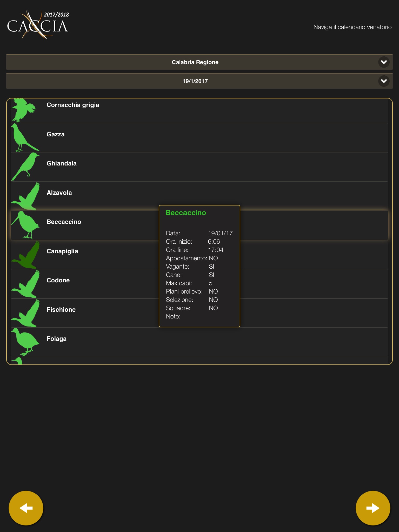
Task: Select the Ghiandaia species name
Action: [x=62, y=163]
